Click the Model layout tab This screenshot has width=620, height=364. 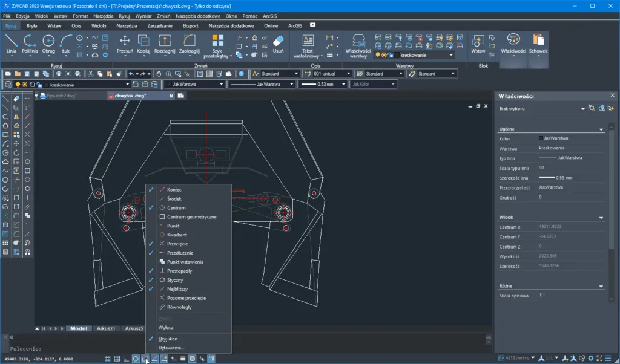[x=79, y=328]
